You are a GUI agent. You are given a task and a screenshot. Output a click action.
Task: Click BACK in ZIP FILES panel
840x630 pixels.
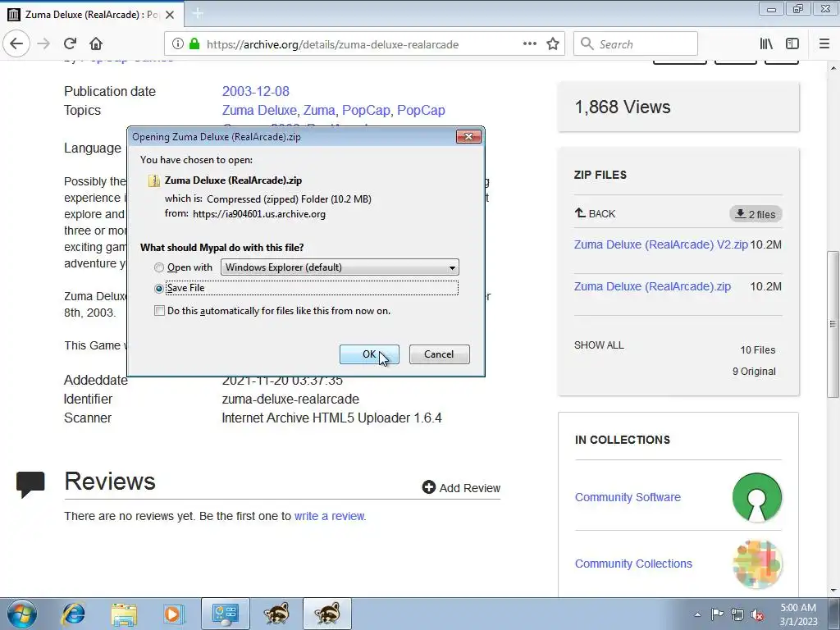pos(595,214)
